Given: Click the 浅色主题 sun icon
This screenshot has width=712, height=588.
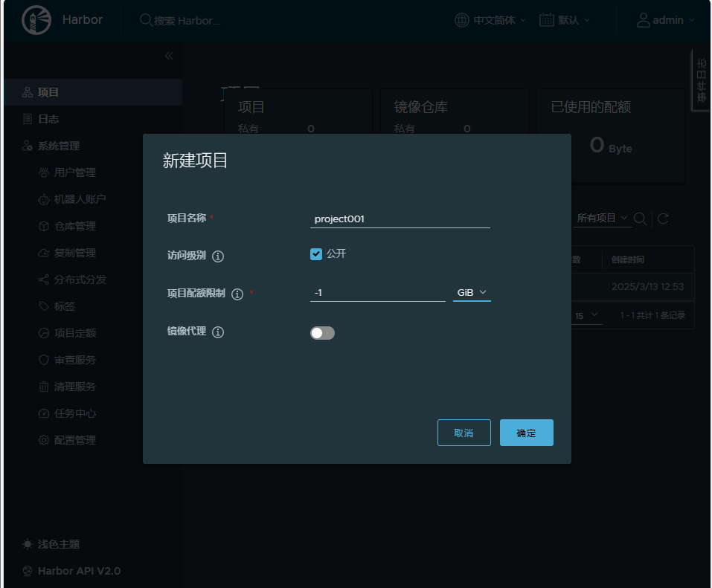Looking at the screenshot, I should click(28, 544).
